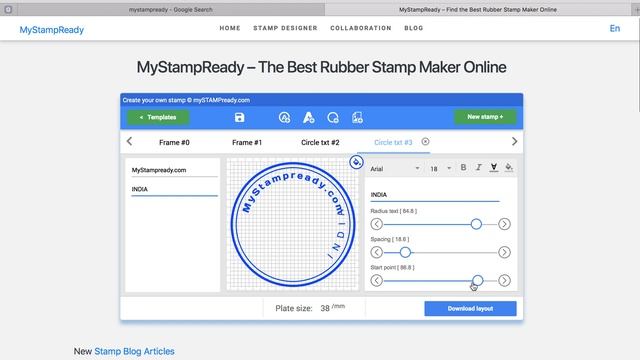Viewport: 640px width, 360px height.
Task: Add image element icon in toolbar
Action: [357, 118]
